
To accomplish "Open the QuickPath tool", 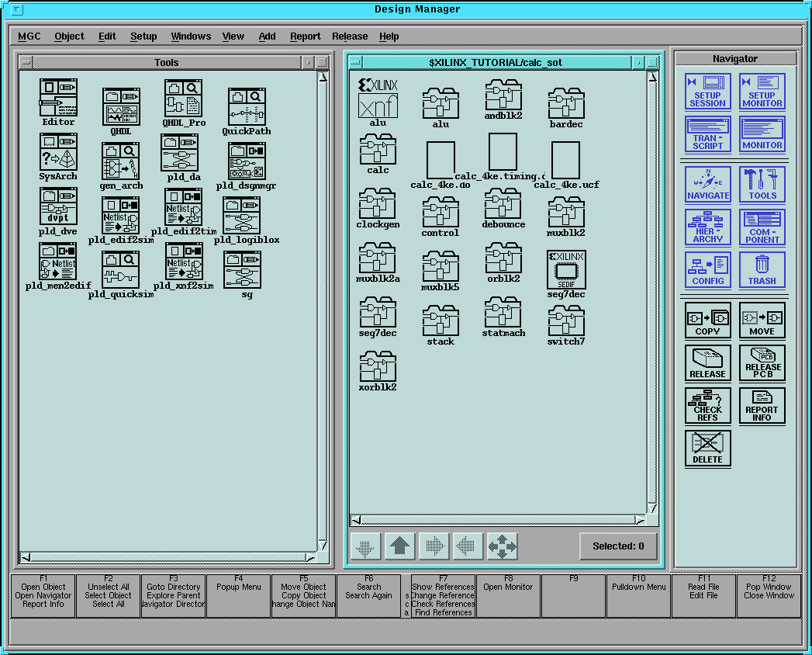I will (x=247, y=107).
